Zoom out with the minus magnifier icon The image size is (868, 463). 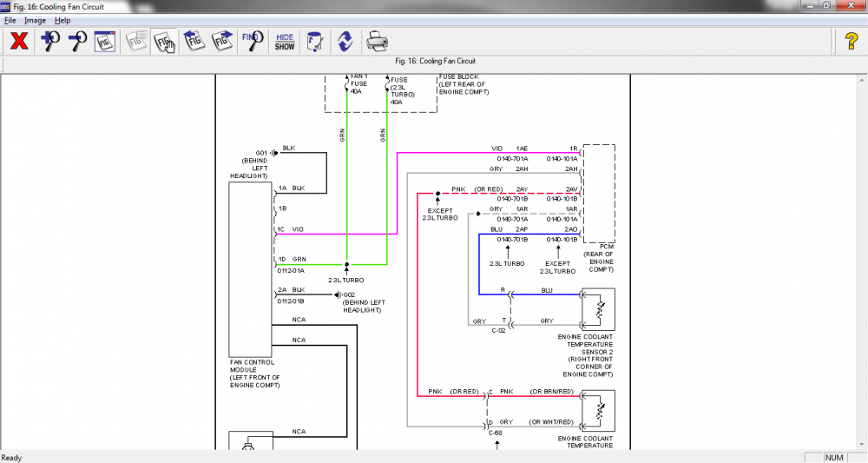pos(77,42)
